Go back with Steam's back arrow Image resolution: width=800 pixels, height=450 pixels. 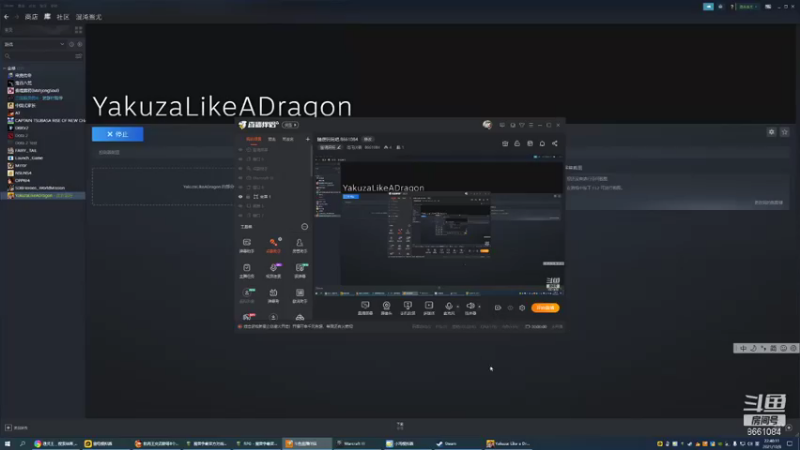click(x=6, y=17)
